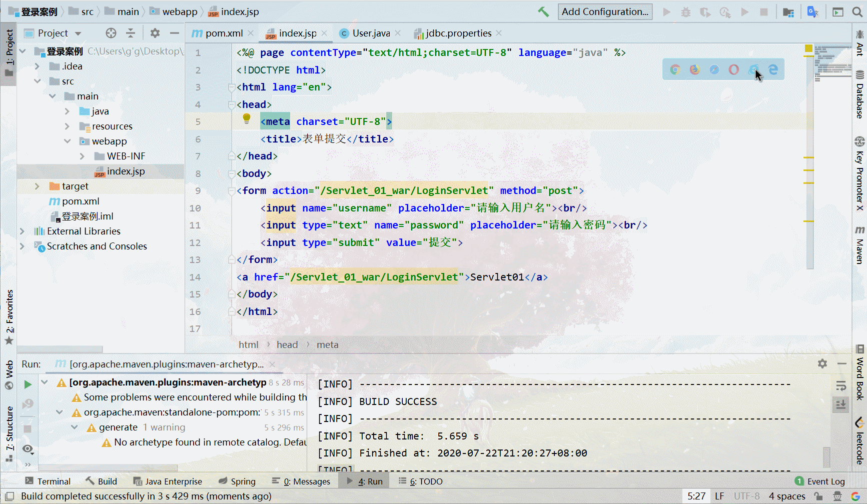Expand the target folder
867x504 pixels.
37,186
